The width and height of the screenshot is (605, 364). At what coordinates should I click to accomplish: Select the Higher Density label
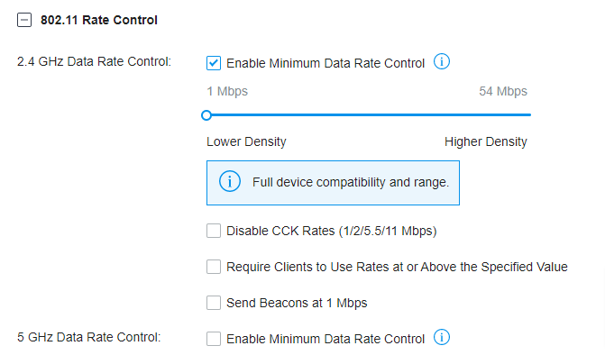pos(485,141)
